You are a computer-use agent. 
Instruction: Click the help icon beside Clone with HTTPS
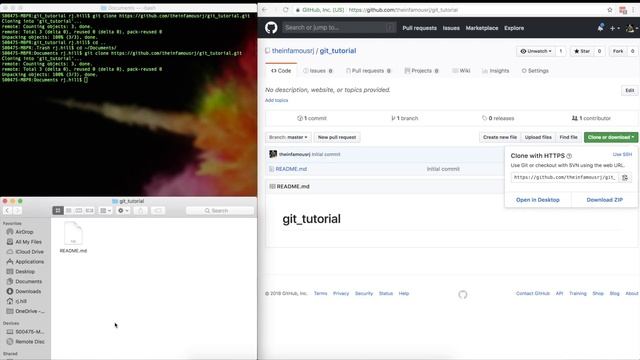tap(569, 156)
